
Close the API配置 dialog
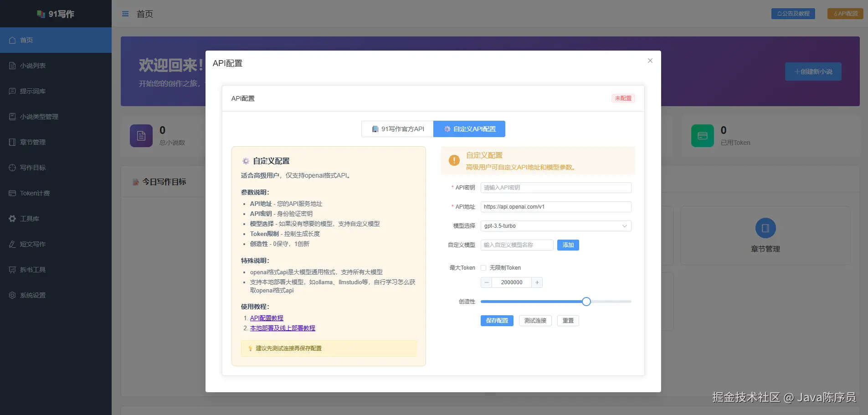tap(650, 61)
